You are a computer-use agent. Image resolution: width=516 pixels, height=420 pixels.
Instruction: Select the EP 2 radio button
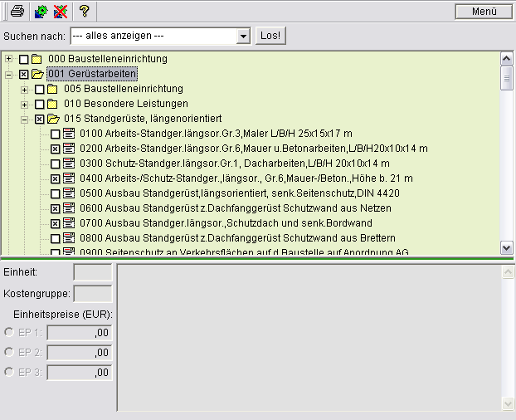tap(9, 352)
